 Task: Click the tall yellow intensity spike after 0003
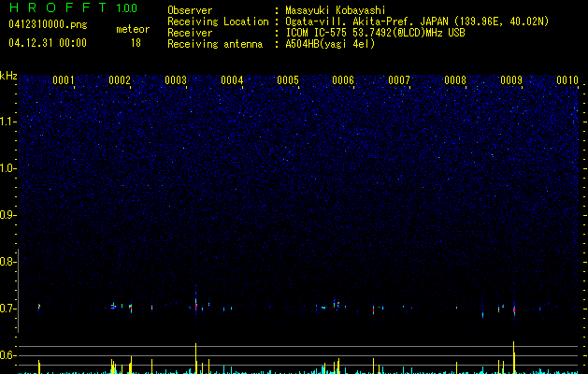click(195, 358)
